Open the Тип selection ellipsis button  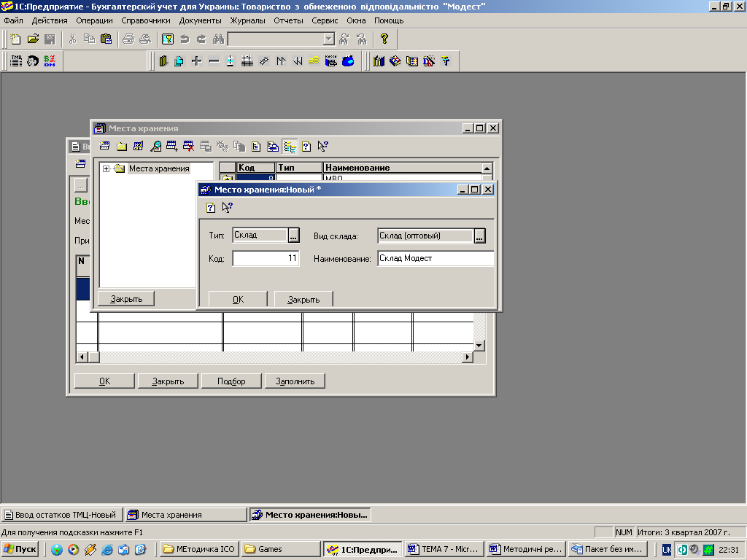coord(293,236)
